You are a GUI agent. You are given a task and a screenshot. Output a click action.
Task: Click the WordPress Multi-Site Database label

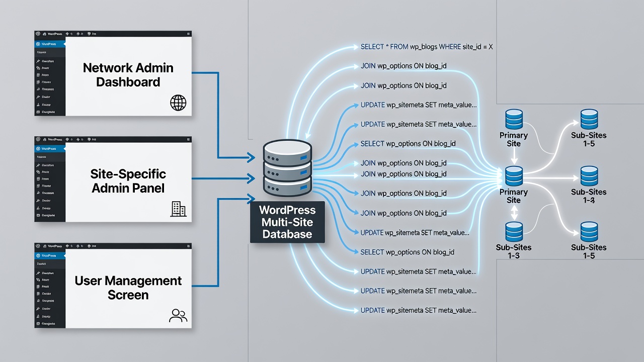[x=287, y=222]
